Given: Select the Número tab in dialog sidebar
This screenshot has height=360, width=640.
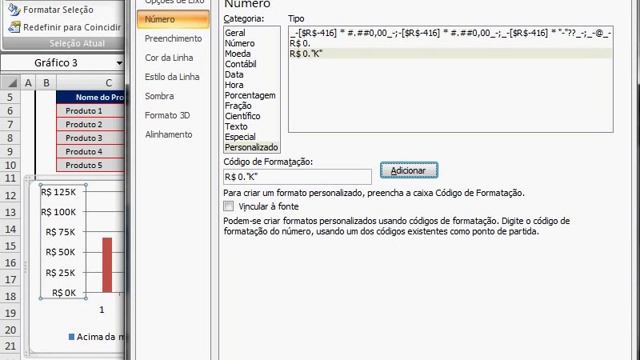Looking at the screenshot, I should [173, 19].
